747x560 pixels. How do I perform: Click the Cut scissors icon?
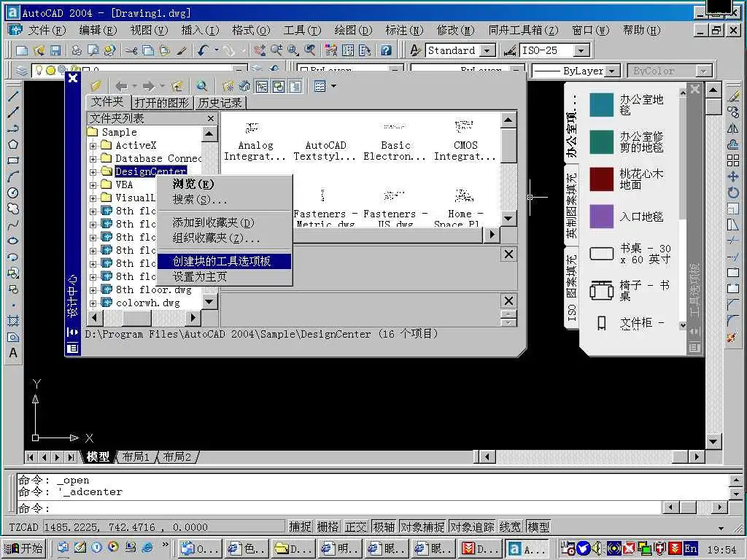[131, 50]
